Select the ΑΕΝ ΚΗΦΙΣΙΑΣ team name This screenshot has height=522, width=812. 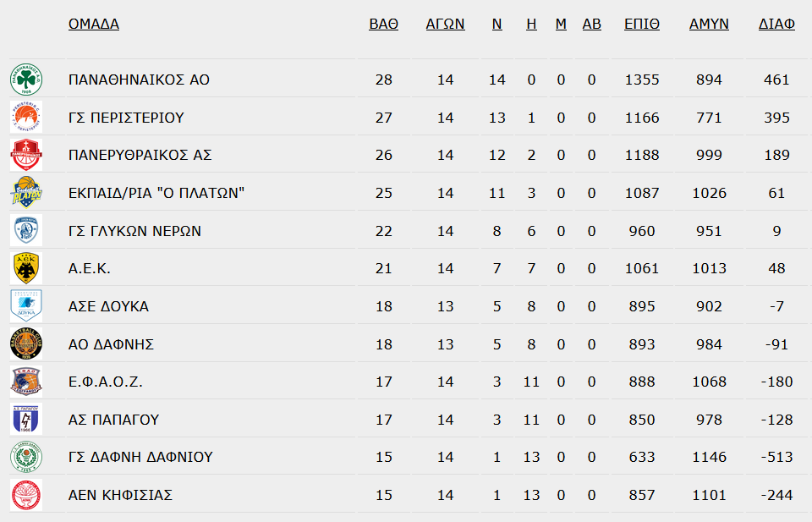(x=120, y=495)
